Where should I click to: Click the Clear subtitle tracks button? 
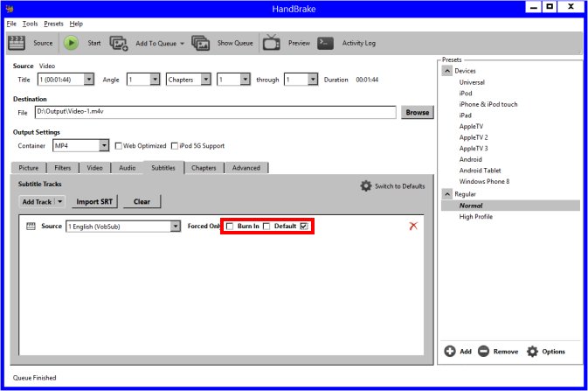coord(142,202)
